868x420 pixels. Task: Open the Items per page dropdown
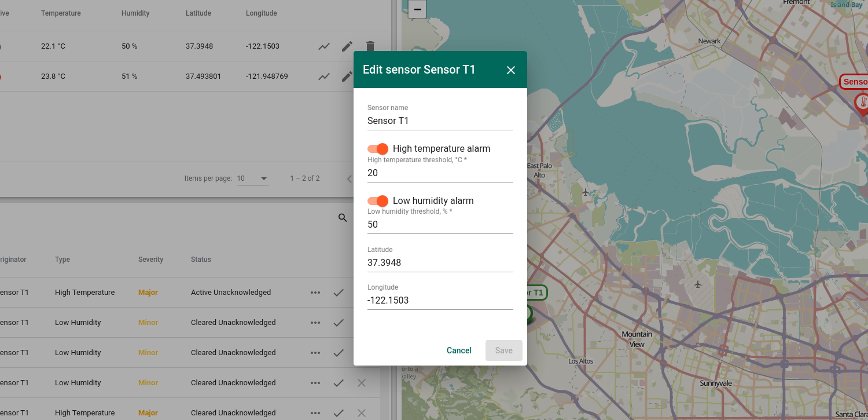pyautogui.click(x=253, y=178)
